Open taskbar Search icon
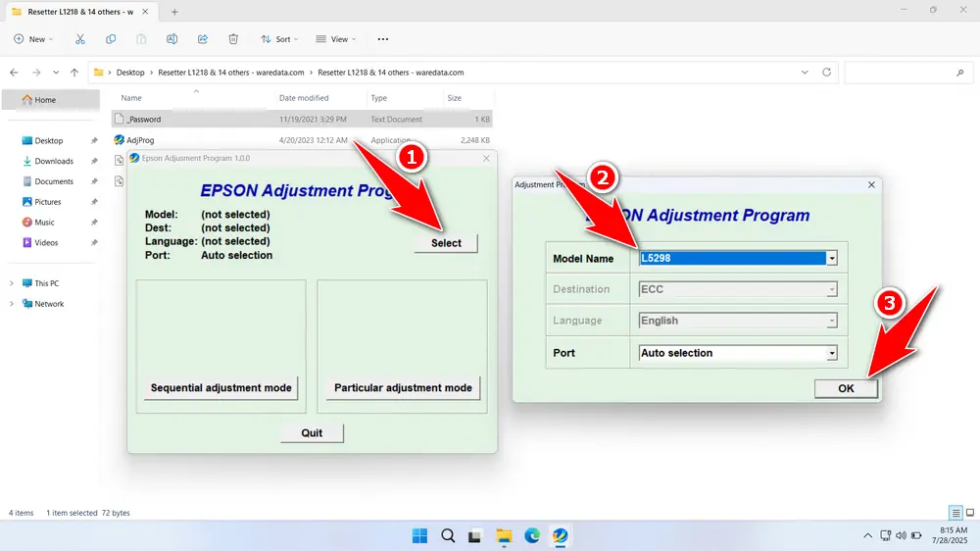Viewport: 980px width, 551px height. click(448, 535)
